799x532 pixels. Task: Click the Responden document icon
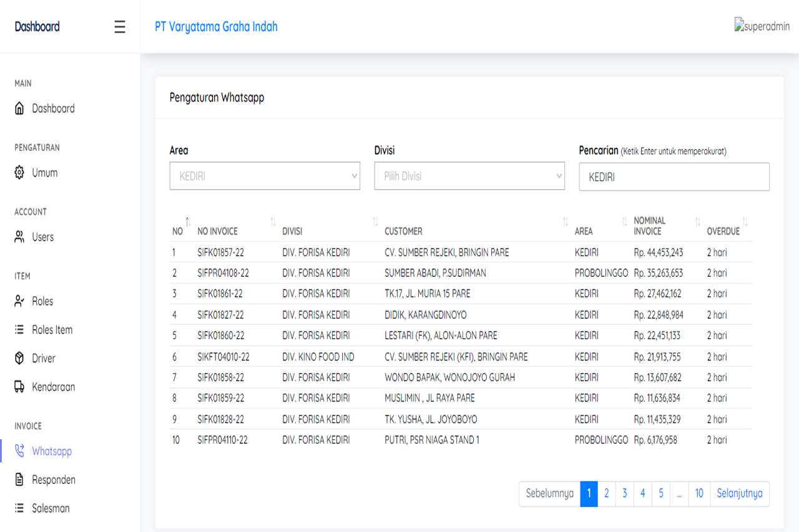click(x=19, y=480)
